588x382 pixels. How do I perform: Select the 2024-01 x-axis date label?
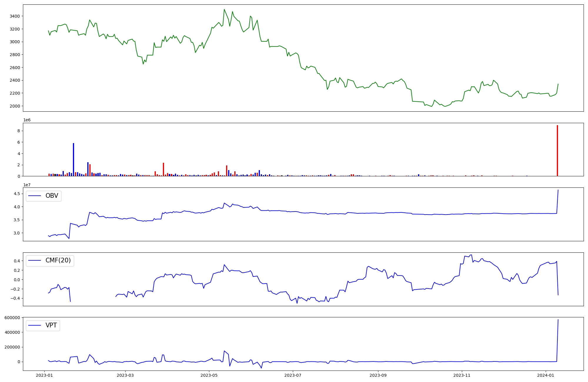coord(546,375)
